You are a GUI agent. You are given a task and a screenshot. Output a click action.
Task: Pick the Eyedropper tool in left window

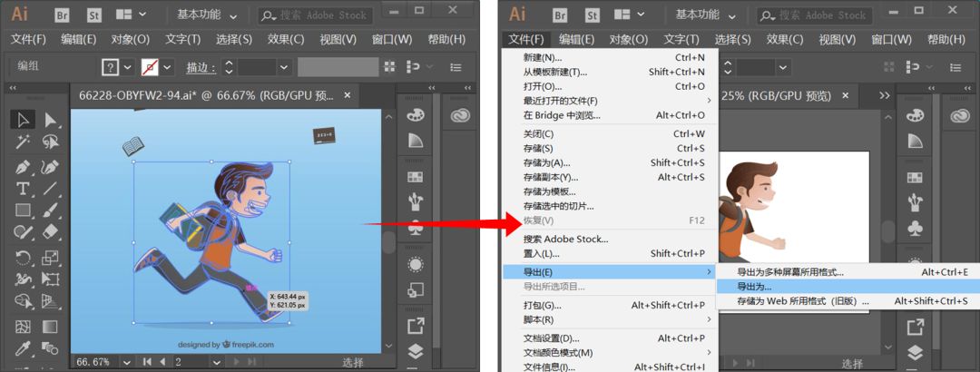[x=23, y=348]
